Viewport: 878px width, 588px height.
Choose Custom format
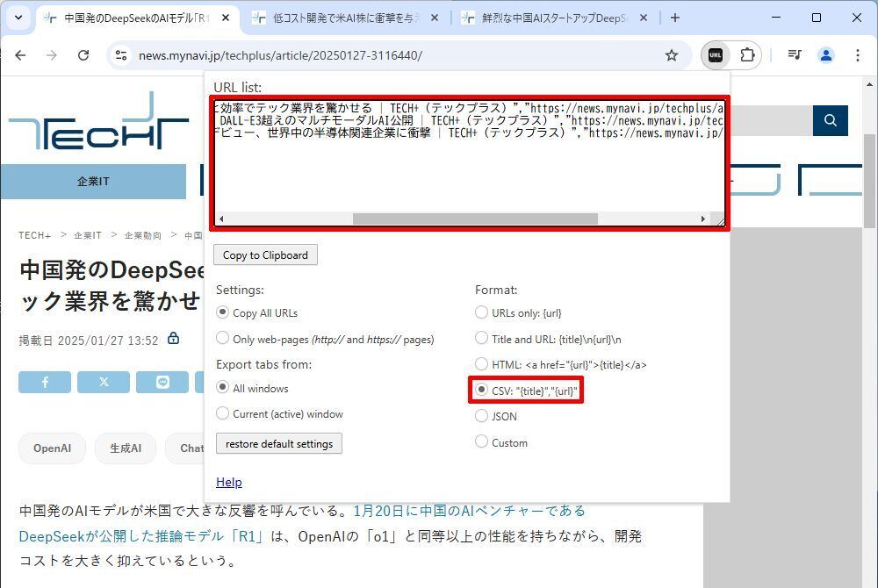tap(481, 441)
